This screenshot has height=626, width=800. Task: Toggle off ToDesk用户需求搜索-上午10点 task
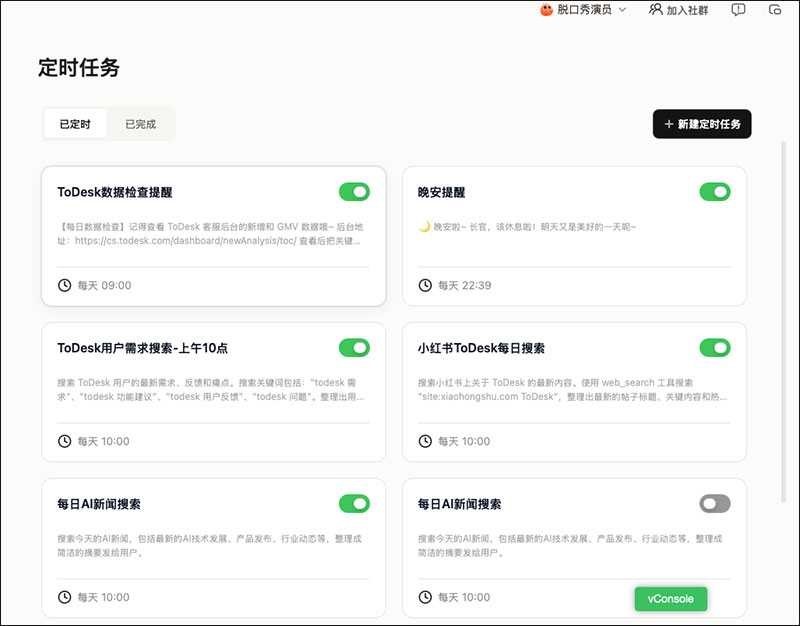(x=354, y=348)
